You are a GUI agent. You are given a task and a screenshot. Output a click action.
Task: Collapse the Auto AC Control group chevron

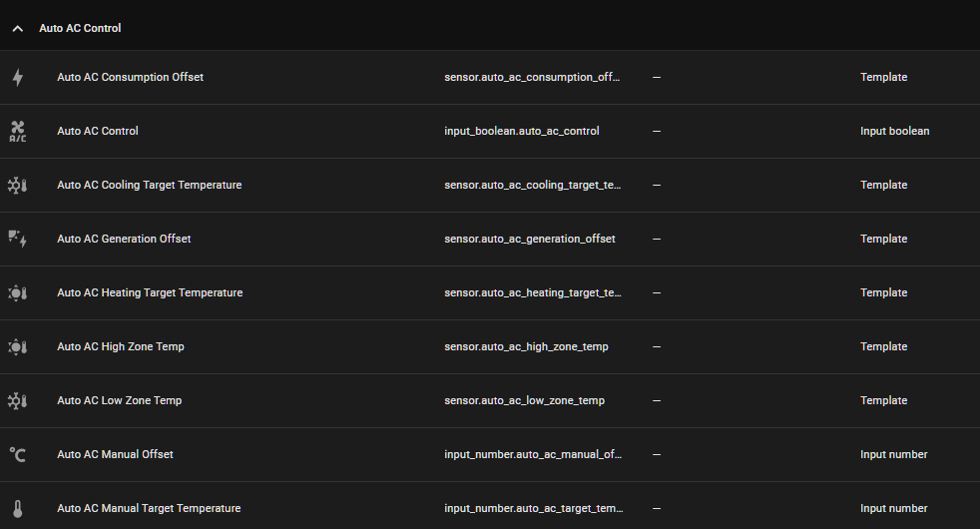(18, 29)
